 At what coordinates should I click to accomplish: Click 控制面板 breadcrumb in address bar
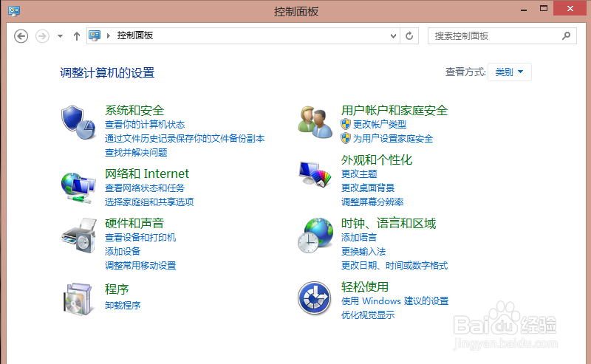(x=135, y=35)
